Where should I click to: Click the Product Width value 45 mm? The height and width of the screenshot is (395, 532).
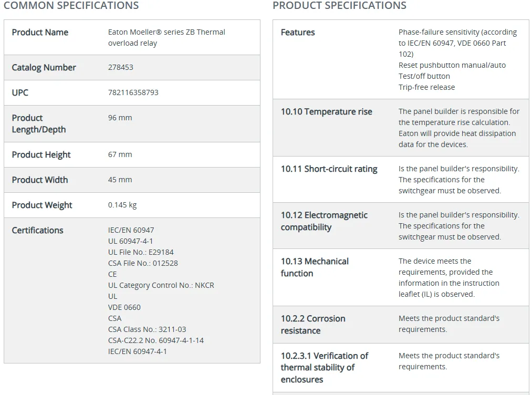pyautogui.click(x=120, y=180)
